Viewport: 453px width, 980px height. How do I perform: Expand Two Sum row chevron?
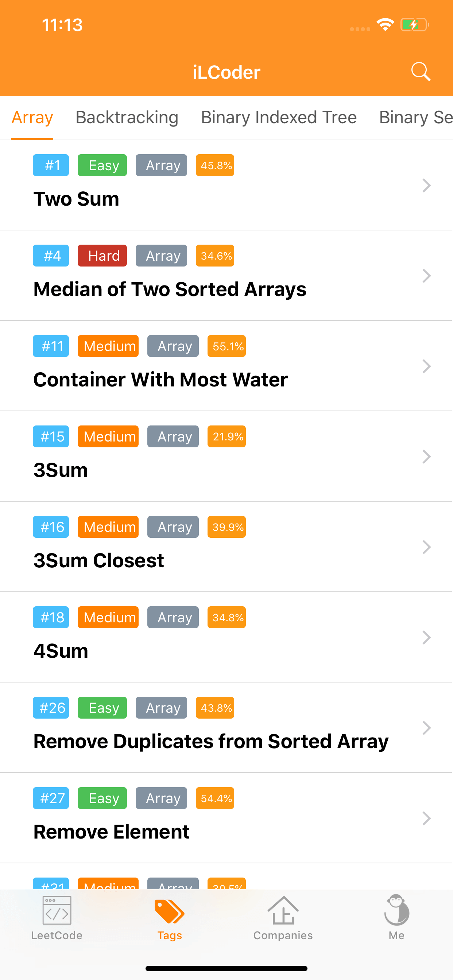[x=426, y=186]
